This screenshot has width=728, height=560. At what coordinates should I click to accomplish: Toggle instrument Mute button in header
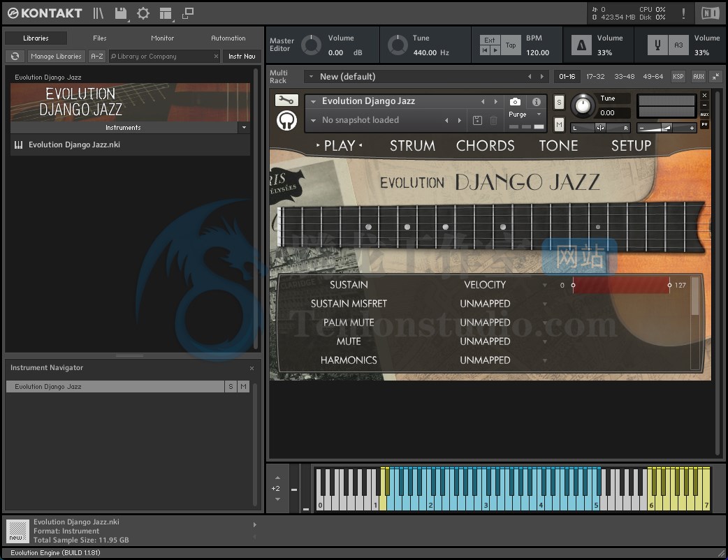pyautogui.click(x=559, y=124)
